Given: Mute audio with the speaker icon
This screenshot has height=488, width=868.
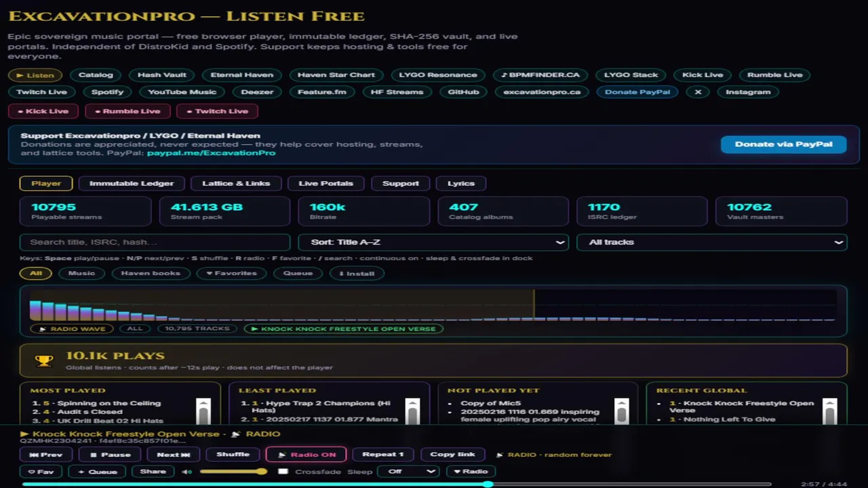Looking at the screenshot, I should 186,472.
